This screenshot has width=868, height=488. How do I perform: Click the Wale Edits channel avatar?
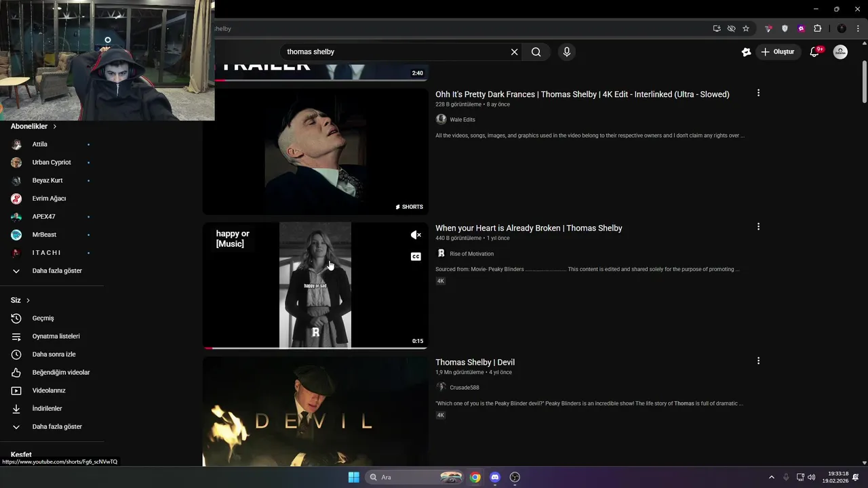click(x=441, y=119)
